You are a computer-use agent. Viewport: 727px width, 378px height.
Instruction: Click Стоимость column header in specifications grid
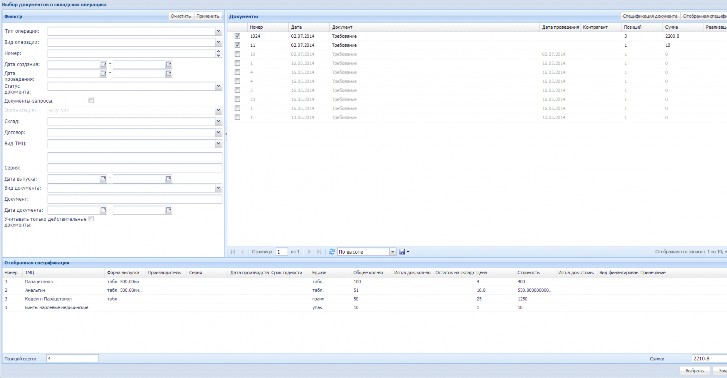click(x=536, y=273)
